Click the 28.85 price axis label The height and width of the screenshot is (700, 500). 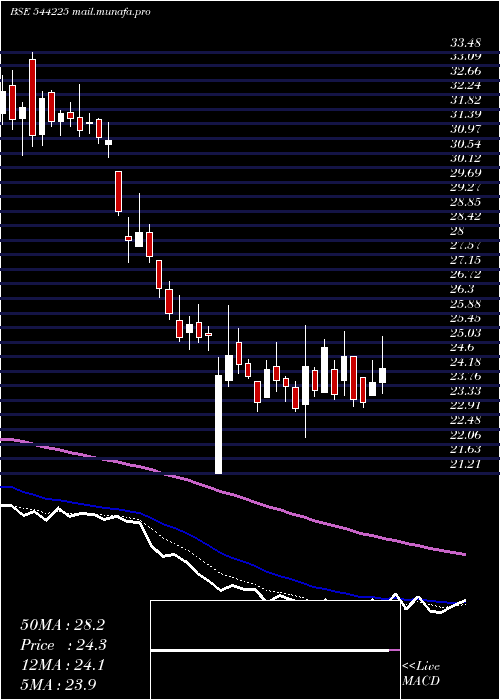point(466,202)
